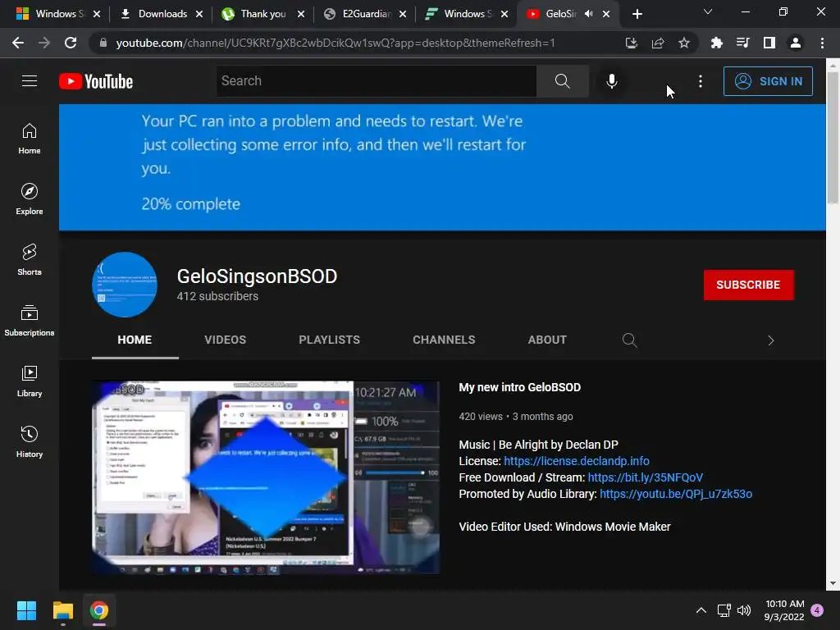Screen dimensions: 840x630
Task: Open a new browser tab
Action: click(637, 14)
